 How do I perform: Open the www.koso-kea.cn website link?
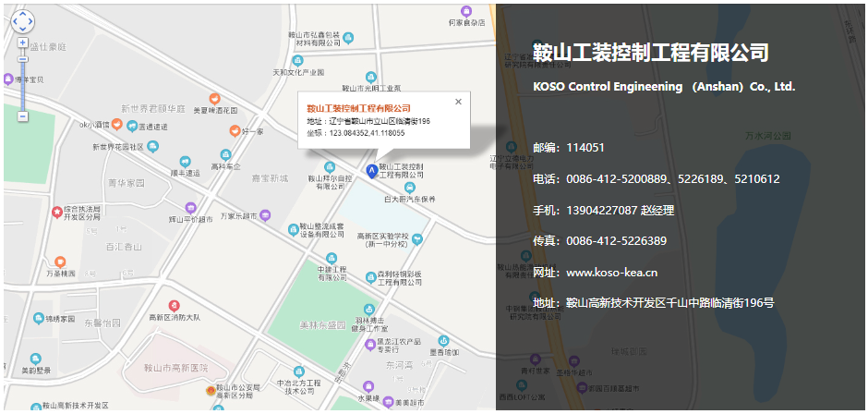click(611, 272)
